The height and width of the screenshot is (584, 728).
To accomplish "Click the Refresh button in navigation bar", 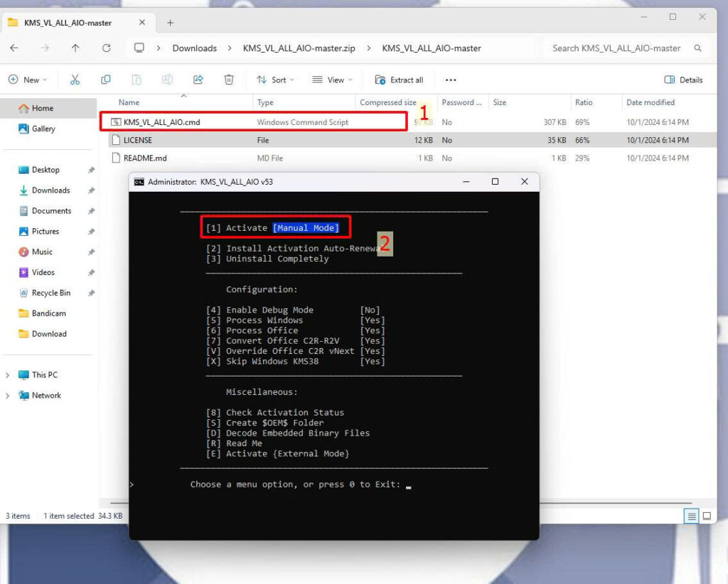I will tap(106, 48).
